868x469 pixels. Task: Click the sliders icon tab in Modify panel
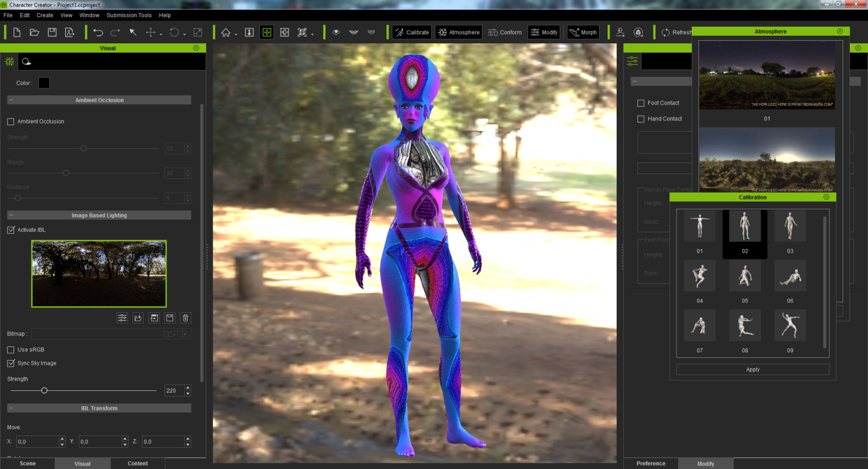tap(633, 61)
